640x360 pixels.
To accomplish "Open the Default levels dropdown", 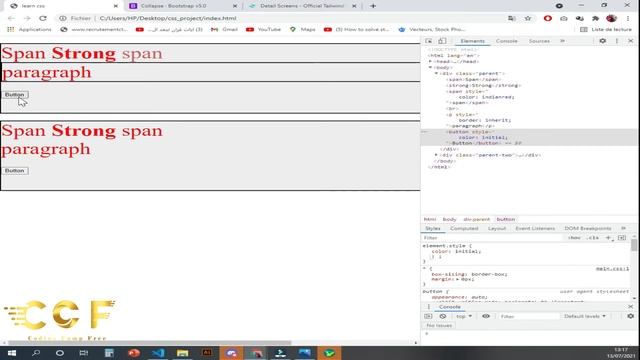I will coord(585,316).
